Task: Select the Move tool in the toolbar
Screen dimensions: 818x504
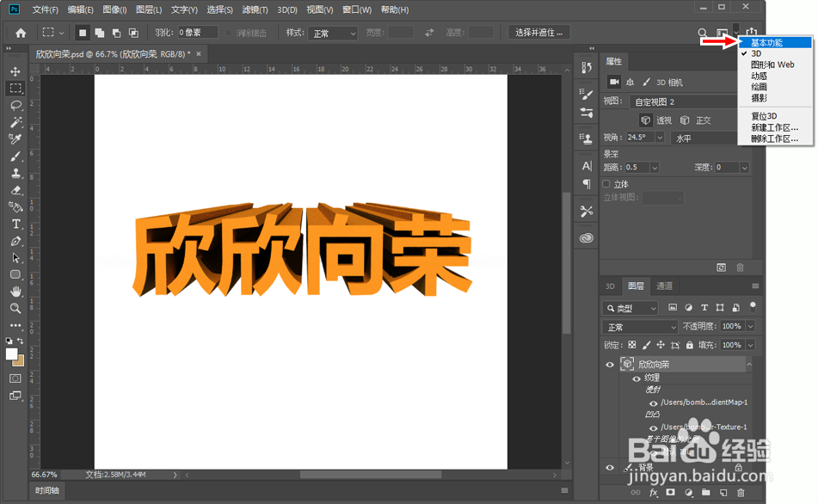Action: click(14, 70)
